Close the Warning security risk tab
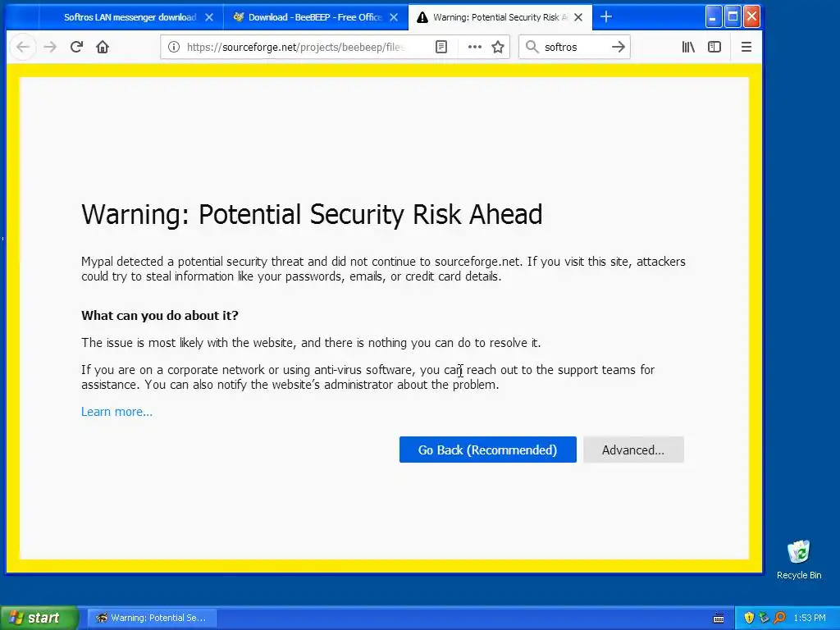Image resolution: width=840 pixels, height=630 pixels. [x=578, y=17]
